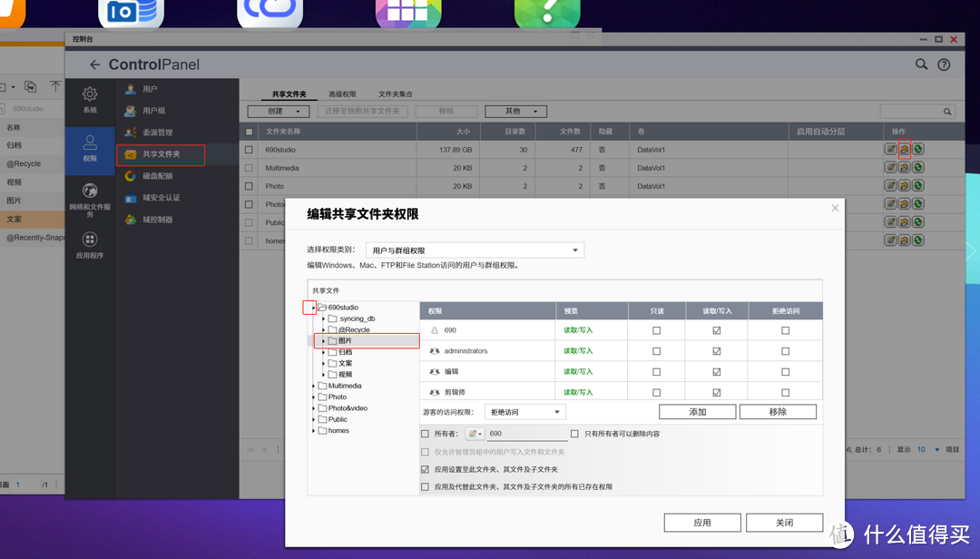Select the 图片 folder in the tree
The image size is (980, 559).
tap(345, 341)
